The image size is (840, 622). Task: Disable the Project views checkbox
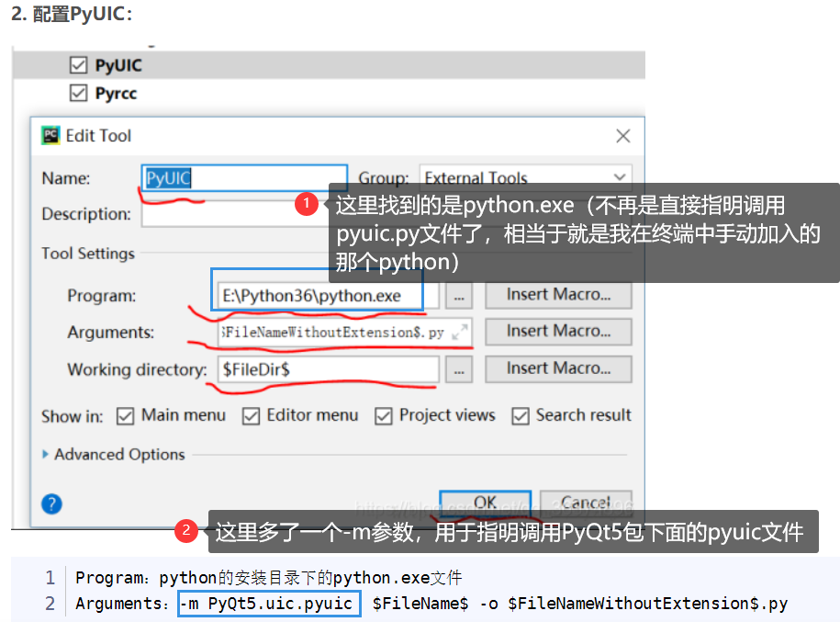tap(385, 416)
